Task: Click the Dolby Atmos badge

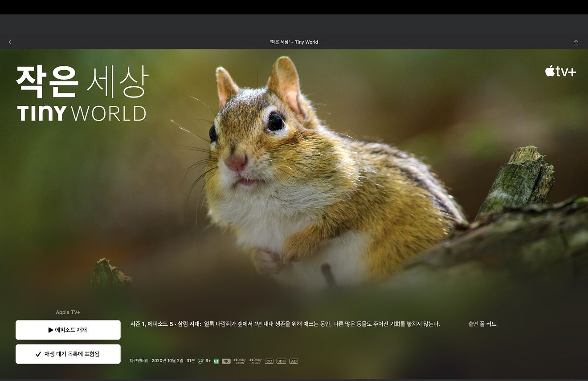Action: pyautogui.click(x=256, y=361)
